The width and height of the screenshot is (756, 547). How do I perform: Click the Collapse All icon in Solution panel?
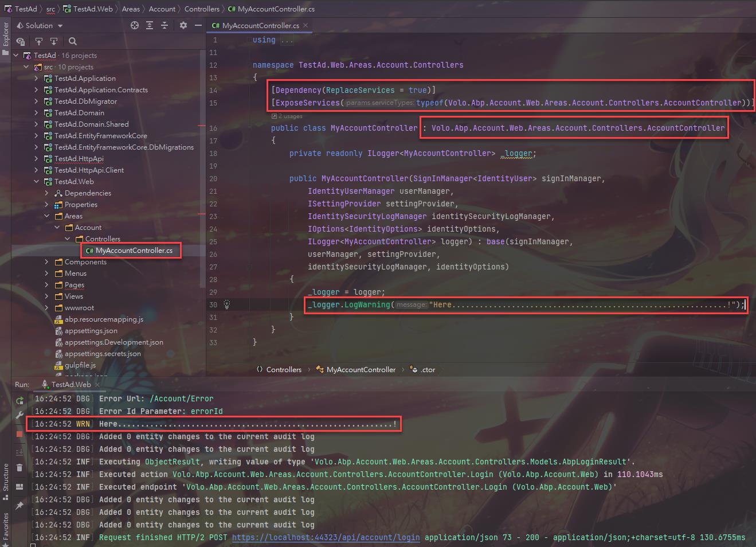[x=164, y=25]
